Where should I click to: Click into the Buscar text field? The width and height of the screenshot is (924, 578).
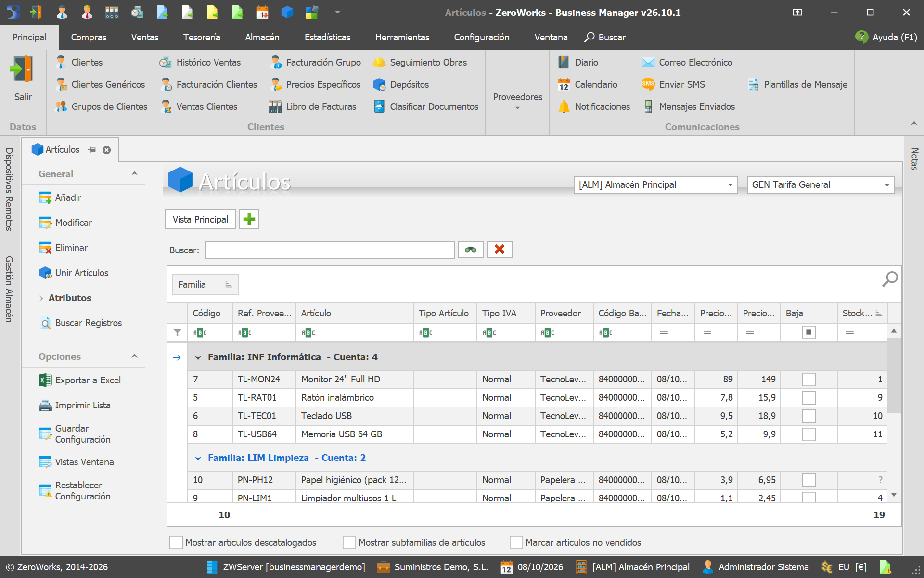330,250
